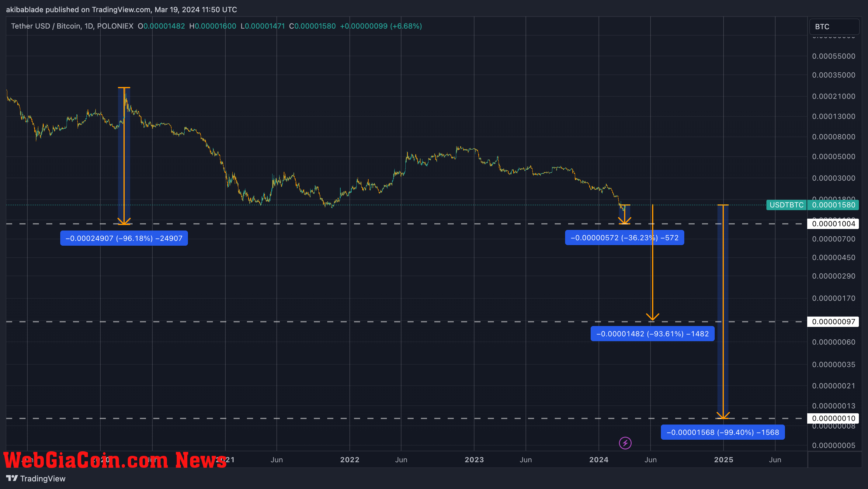Click the high value H0.00001600
The height and width of the screenshot is (489, 868).
click(x=213, y=26)
